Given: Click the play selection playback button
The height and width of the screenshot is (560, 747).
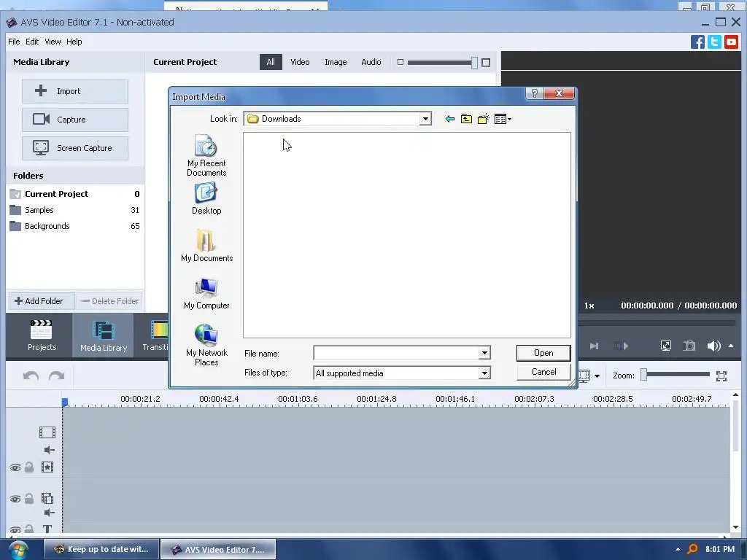Looking at the screenshot, I should pos(621,346).
